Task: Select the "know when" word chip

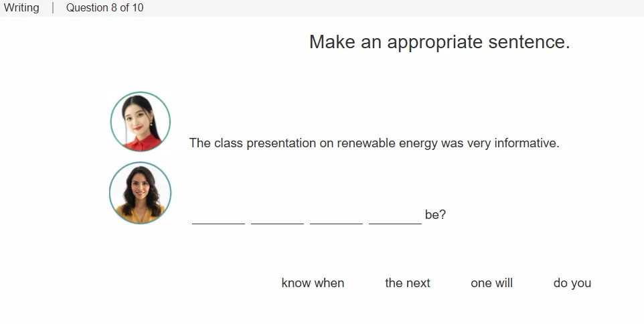Action: pos(313,283)
